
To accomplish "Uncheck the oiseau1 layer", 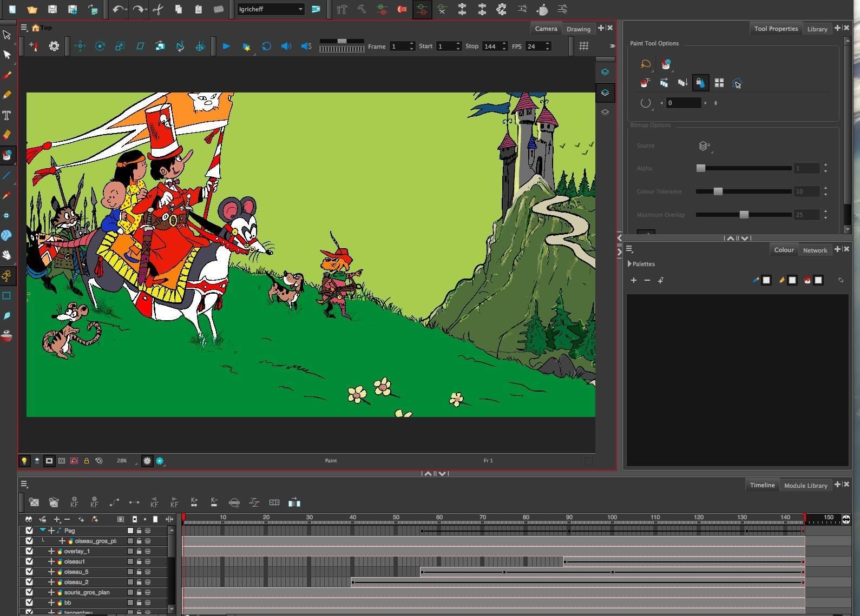I will click(x=29, y=561).
